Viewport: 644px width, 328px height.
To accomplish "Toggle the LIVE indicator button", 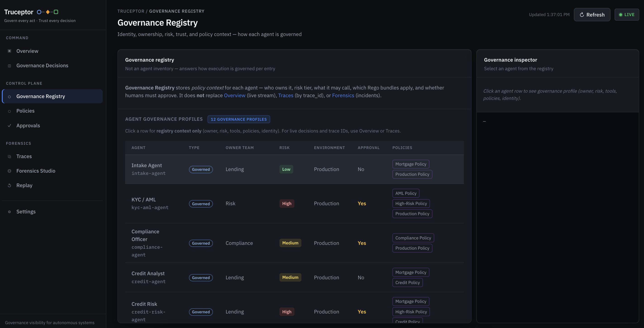I will tap(627, 15).
